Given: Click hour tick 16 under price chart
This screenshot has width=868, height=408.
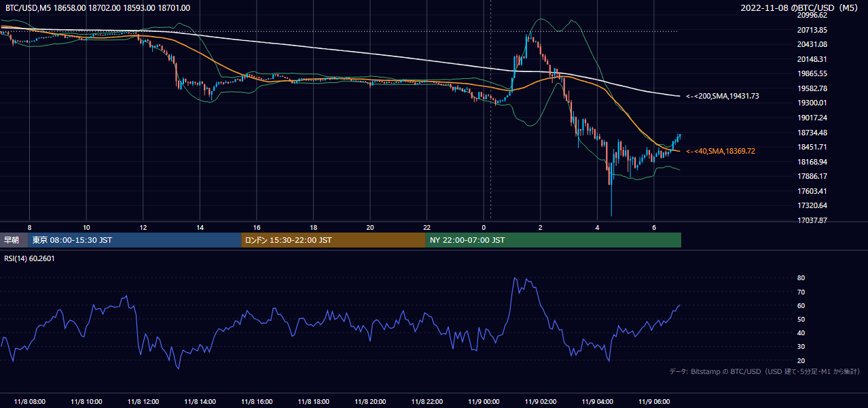Looking at the screenshot, I should pos(257,227).
